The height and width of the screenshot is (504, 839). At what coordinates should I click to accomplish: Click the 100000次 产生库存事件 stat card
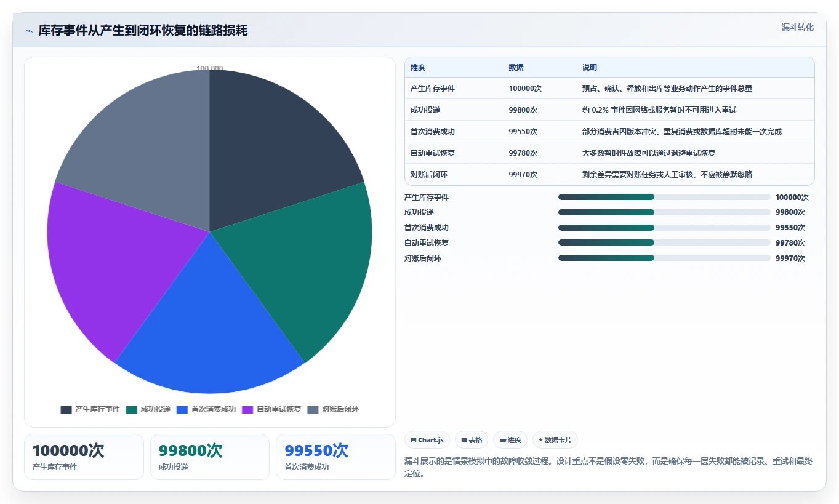(x=84, y=457)
